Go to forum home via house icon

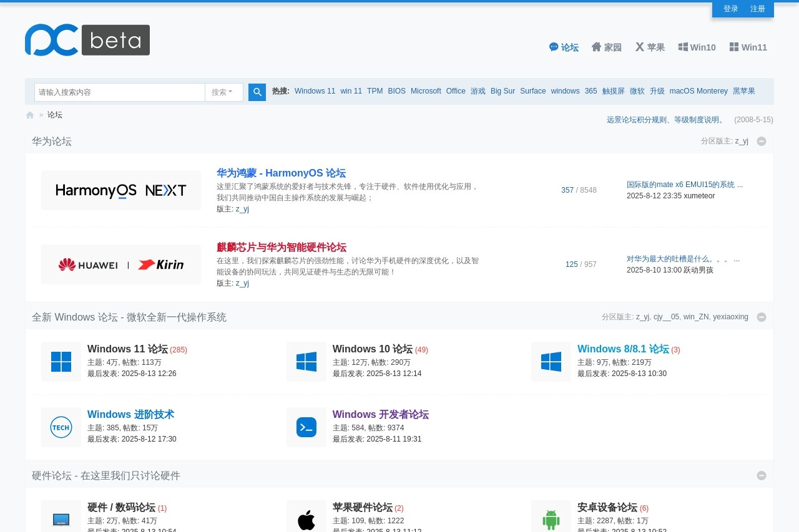pyautogui.click(x=30, y=115)
